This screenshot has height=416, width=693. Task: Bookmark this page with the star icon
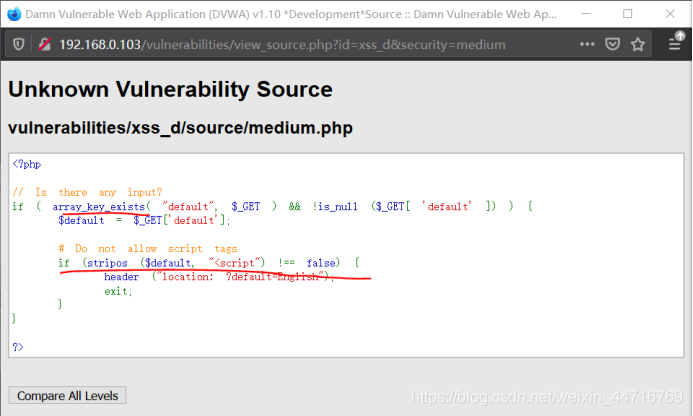click(x=638, y=44)
